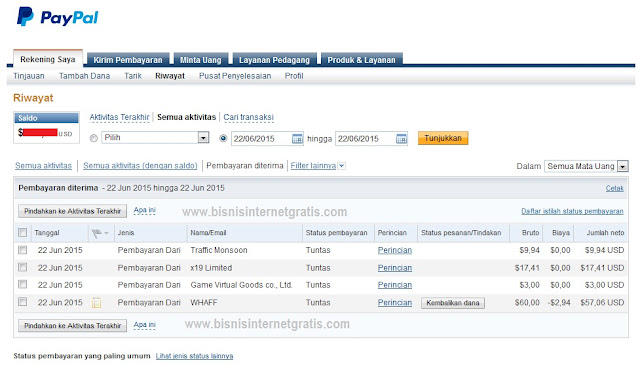This screenshot has height=365, width=640.
Task: Tick the select-all checkbox in the table header
Action: (x=22, y=233)
